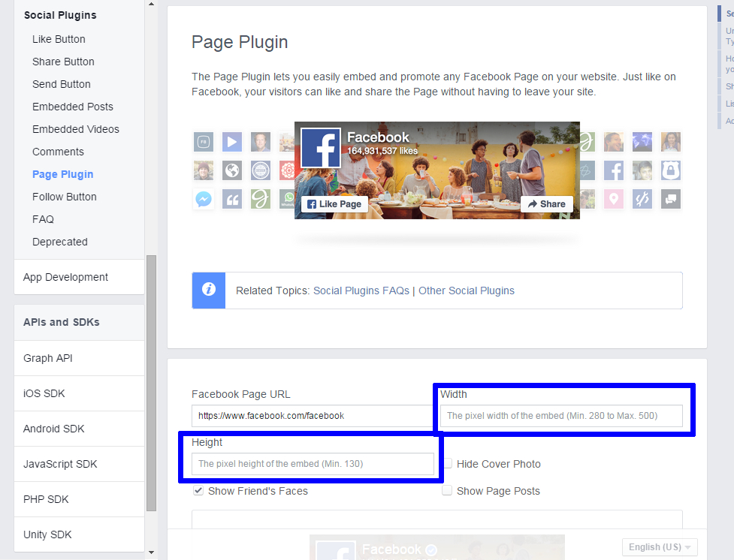Click the green cursive letter icon at bottom left of banner
This screenshot has height=560, width=734.
pos(261,199)
